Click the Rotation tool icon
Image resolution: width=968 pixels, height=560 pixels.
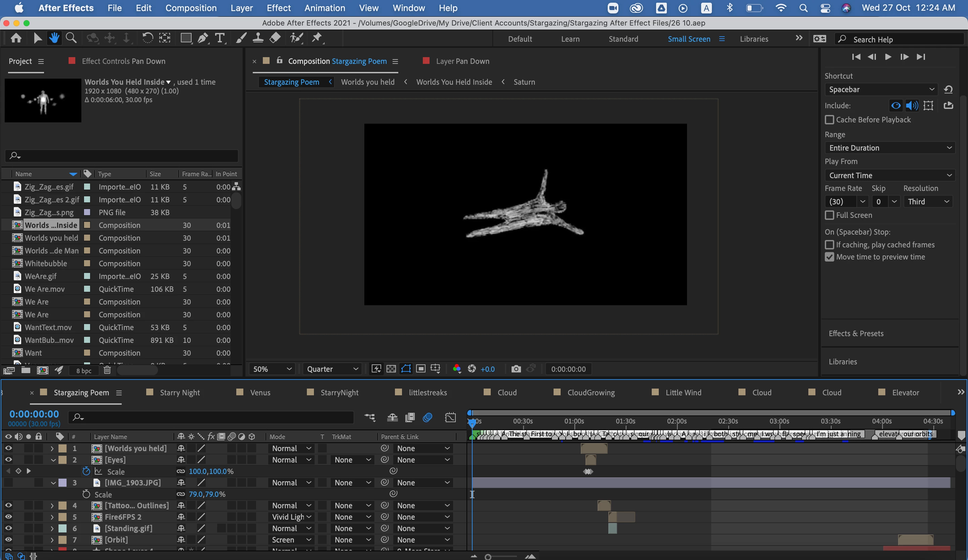tap(148, 38)
